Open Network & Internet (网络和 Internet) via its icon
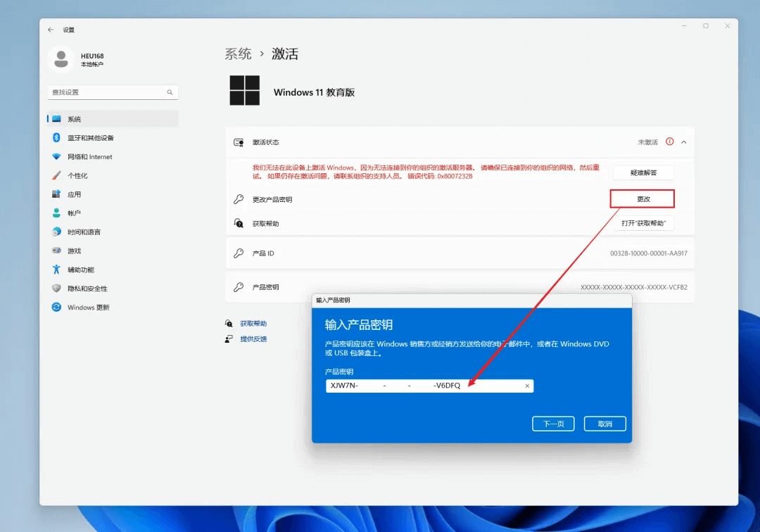The height and width of the screenshot is (532, 760). point(56,156)
